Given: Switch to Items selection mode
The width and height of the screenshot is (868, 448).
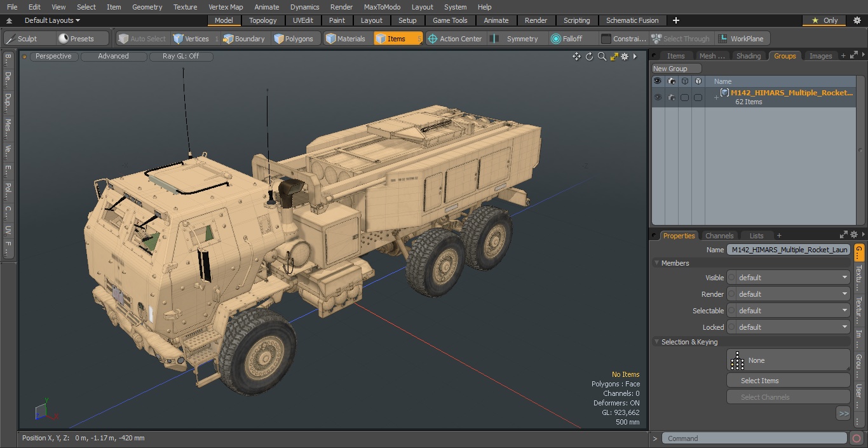Looking at the screenshot, I should (397, 39).
